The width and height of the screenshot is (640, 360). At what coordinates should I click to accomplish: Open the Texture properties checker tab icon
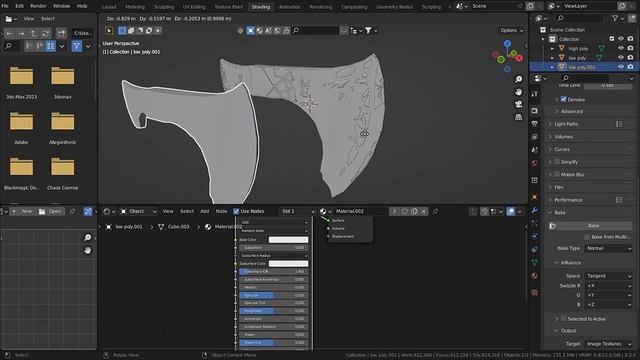tap(535, 293)
